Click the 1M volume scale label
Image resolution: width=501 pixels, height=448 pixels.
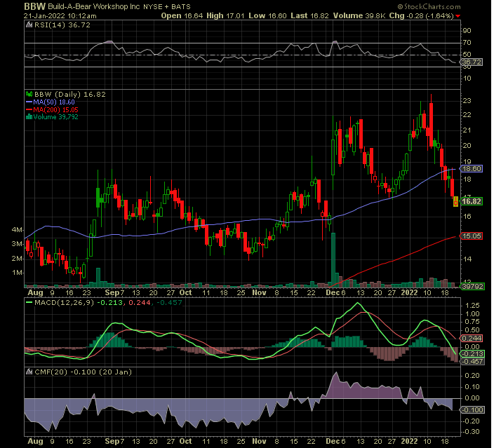[x=18, y=273]
